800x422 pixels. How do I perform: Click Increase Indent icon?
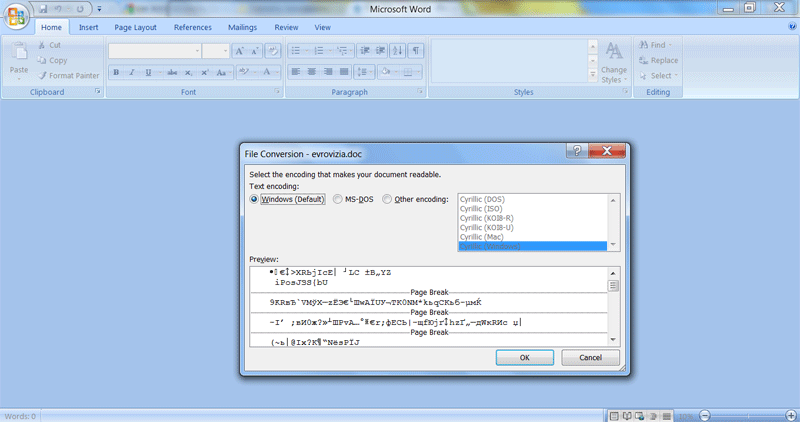(381, 51)
